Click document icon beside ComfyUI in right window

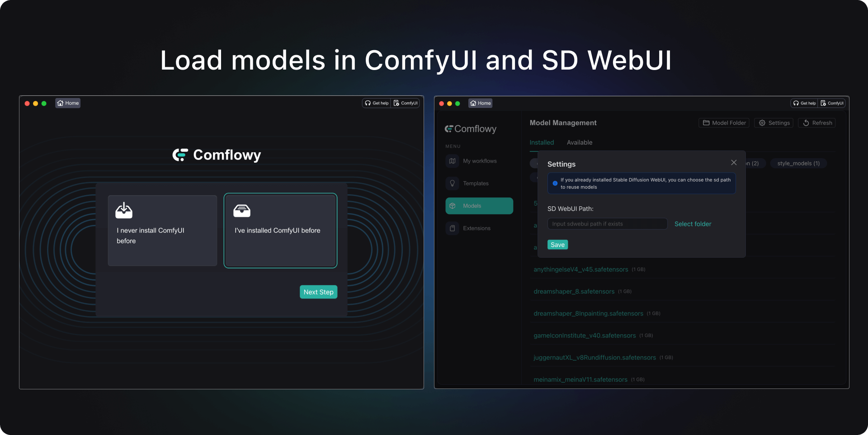click(823, 103)
